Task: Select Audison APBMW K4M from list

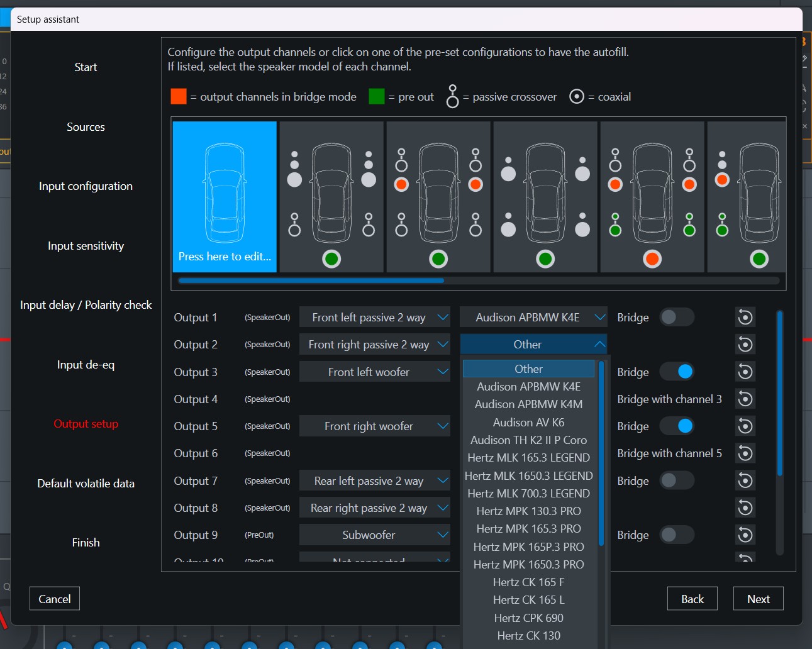Action: pyautogui.click(x=528, y=404)
